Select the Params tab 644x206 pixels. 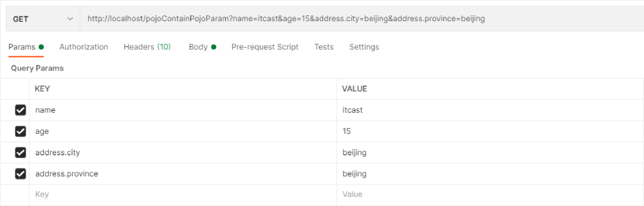pyautogui.click(x=26, y=47)
